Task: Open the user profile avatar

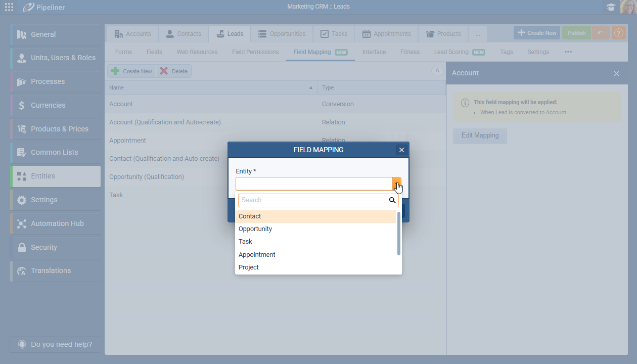Action: pyautogui.click(x=627, y=7)
